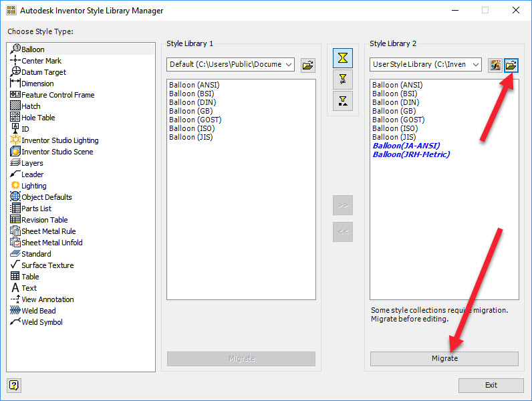Browse for Style Library 1 folder
532x401 pixels.
tap(307, 65)
